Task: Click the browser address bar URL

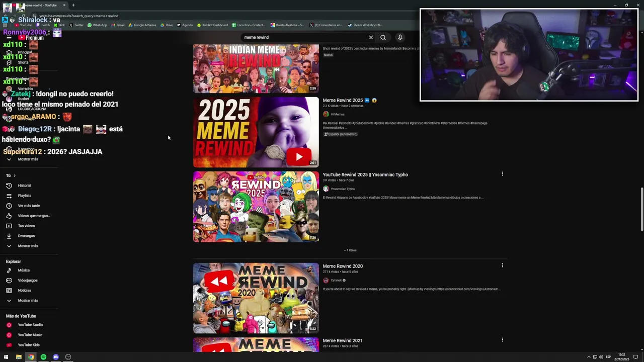Action: coord(78,16)
